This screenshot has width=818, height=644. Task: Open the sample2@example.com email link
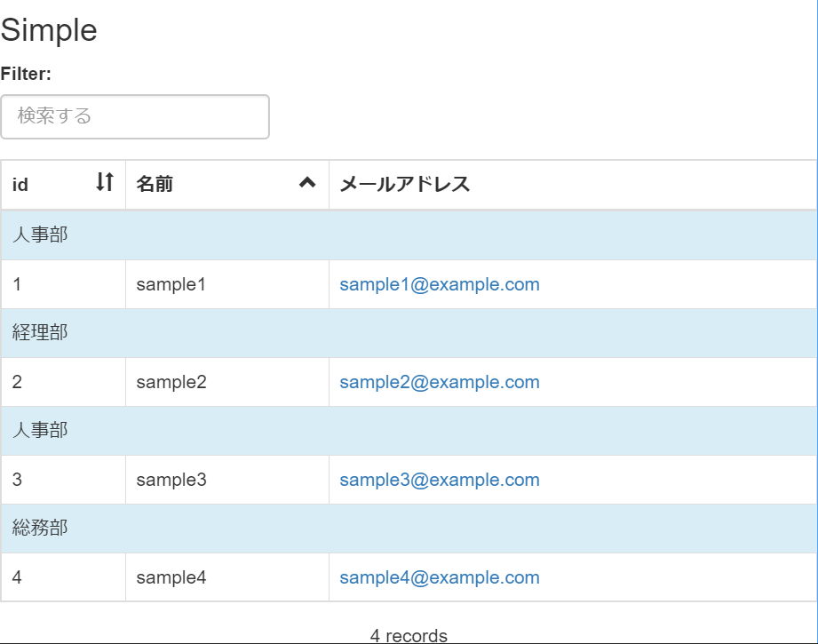coord(440,382)
